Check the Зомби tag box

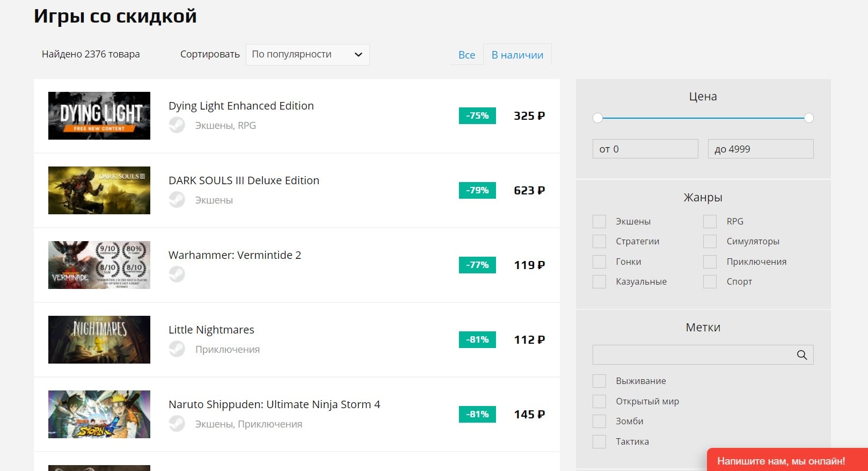pos(599,421)
